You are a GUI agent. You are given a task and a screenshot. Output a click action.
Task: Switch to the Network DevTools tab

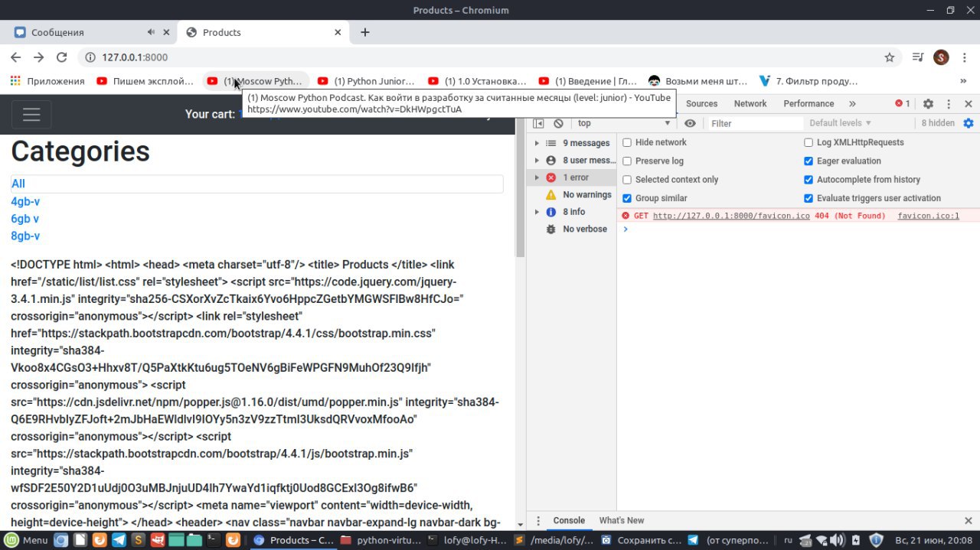click(750, 104)
